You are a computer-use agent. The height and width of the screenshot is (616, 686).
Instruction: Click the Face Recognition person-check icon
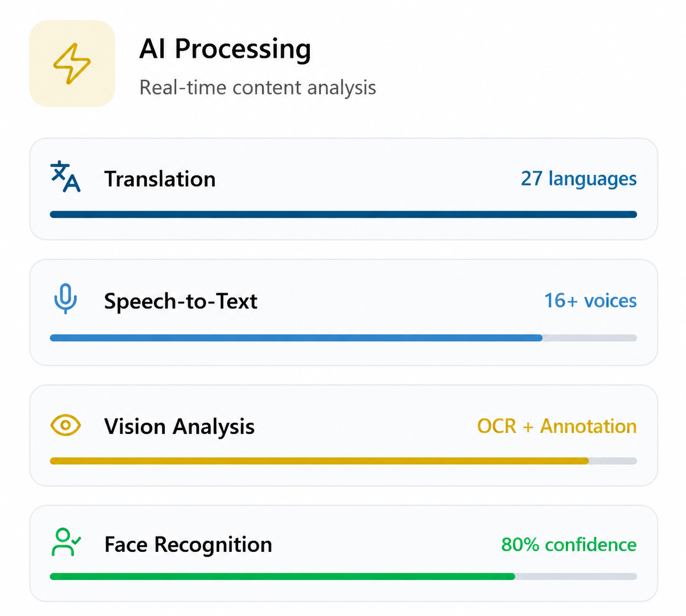tap(66, 542)
